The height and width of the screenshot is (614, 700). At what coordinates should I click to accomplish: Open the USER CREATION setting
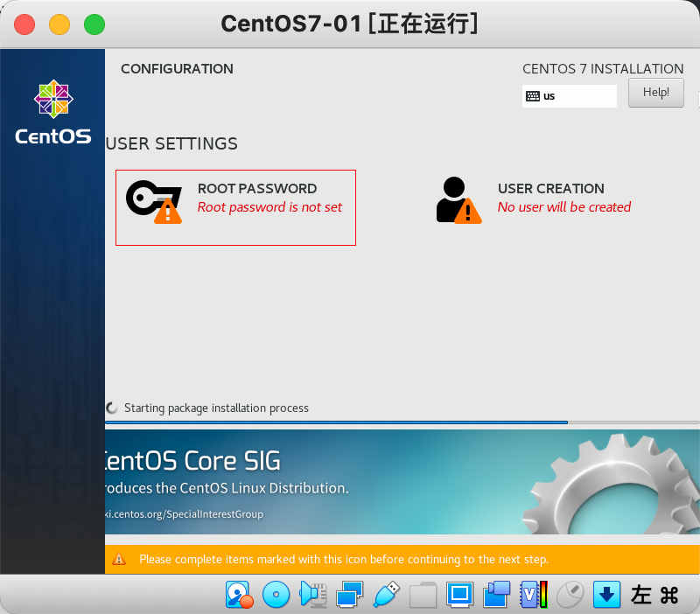[534, 200]
